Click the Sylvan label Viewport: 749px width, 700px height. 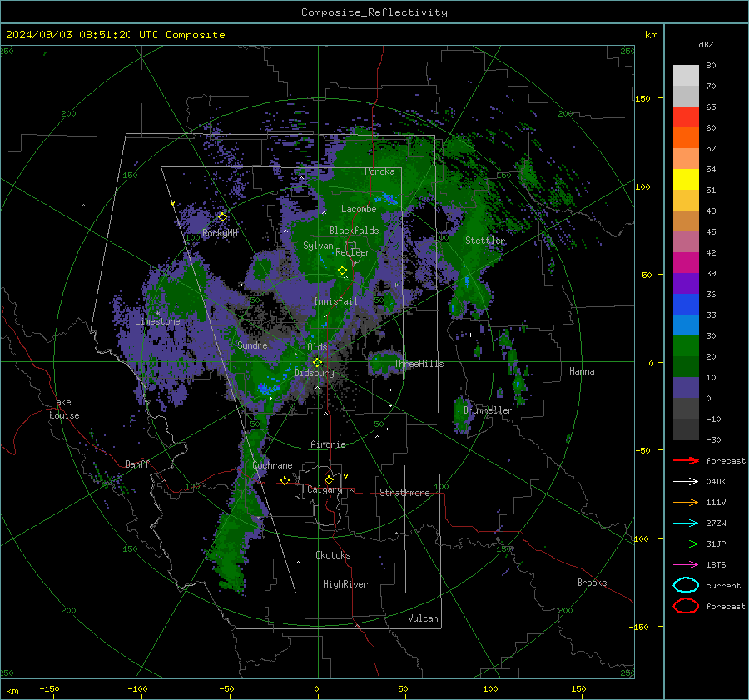pos(318,246)
